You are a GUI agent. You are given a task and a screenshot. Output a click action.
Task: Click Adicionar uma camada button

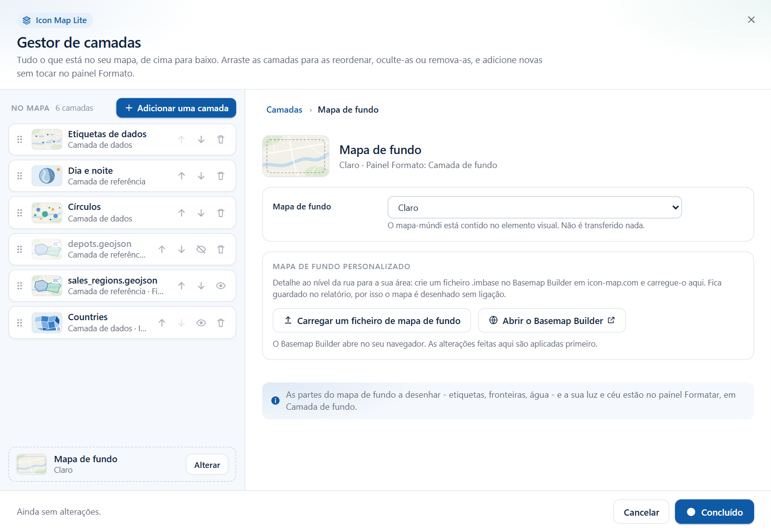176,108
